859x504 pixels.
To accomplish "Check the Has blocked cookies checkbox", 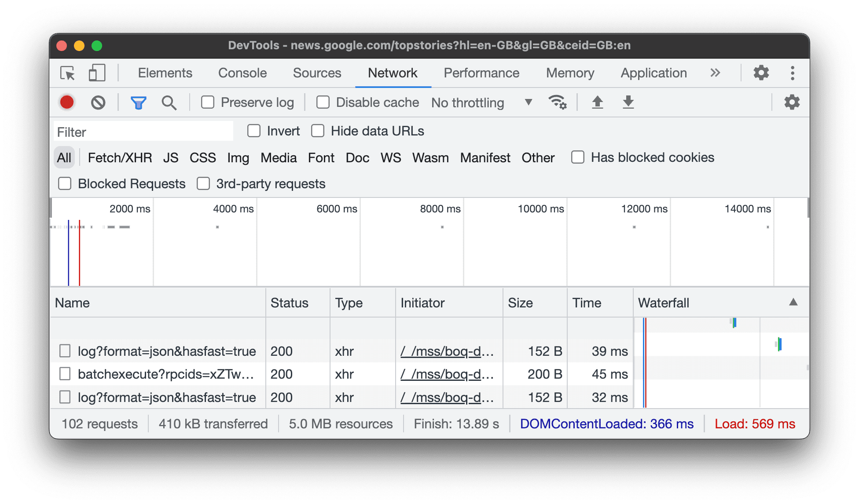I will point(577,158).
